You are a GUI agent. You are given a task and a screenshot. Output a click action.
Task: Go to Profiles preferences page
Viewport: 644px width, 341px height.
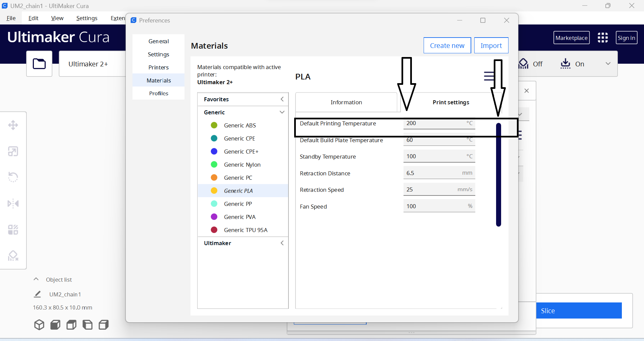tap(159, 93)
